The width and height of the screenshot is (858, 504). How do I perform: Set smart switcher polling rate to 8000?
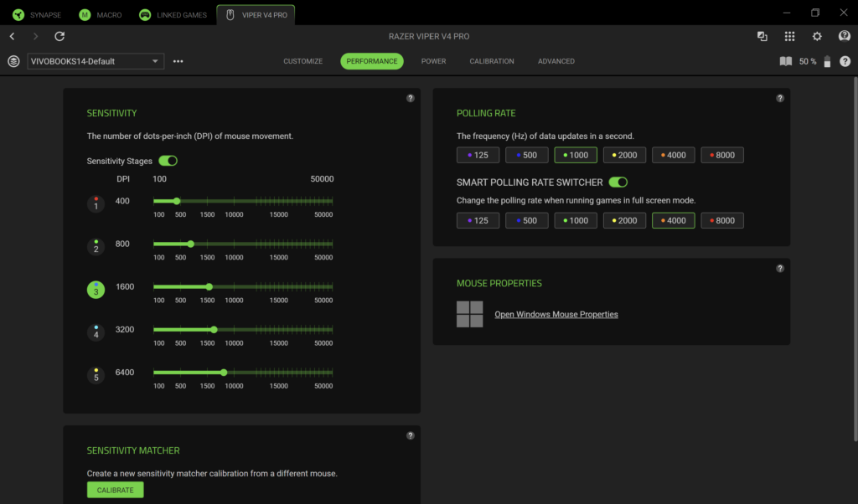point(722,220)
